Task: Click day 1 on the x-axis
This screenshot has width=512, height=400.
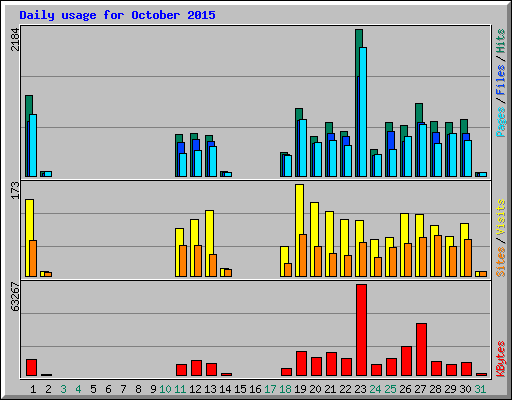Action: click(33, 389)
